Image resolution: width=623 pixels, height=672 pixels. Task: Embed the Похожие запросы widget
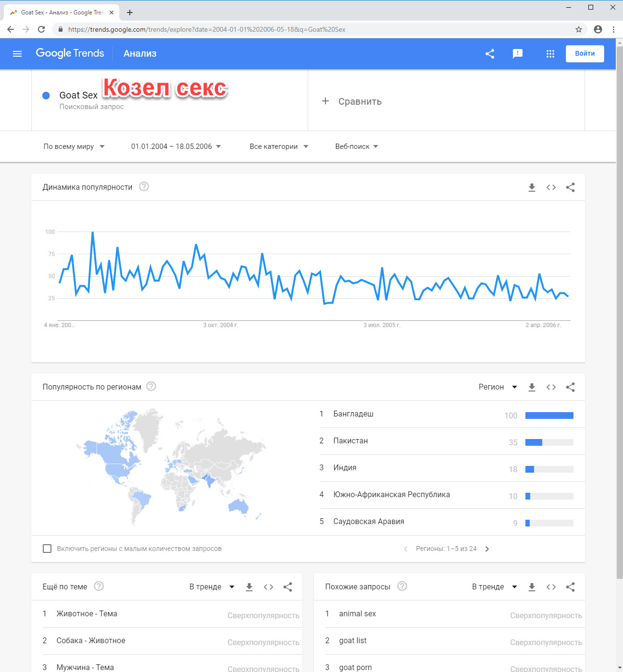(551, 587)
